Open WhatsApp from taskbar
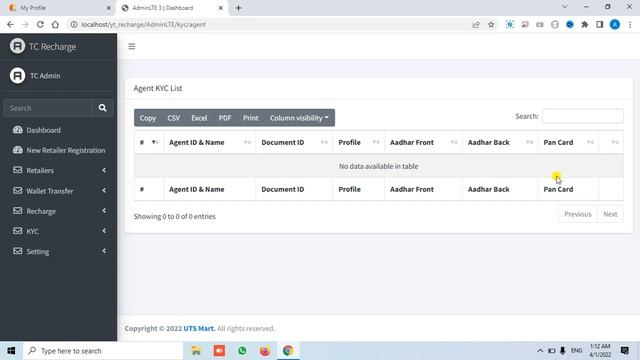Viewport: 640px width, 360px height. pyautogui.click(x=242, y=351)
